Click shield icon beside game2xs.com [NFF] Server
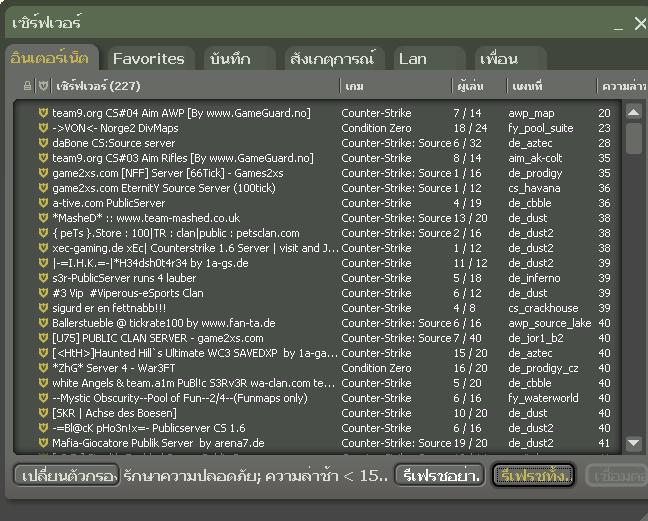This screenshot has height=521, width=648. tap(43, 173)
